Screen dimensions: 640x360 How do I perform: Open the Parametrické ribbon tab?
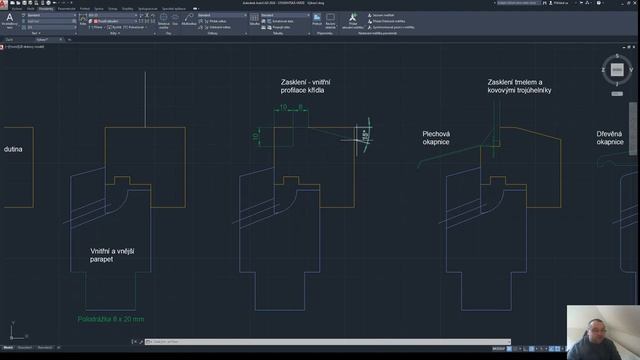(67, 9)
